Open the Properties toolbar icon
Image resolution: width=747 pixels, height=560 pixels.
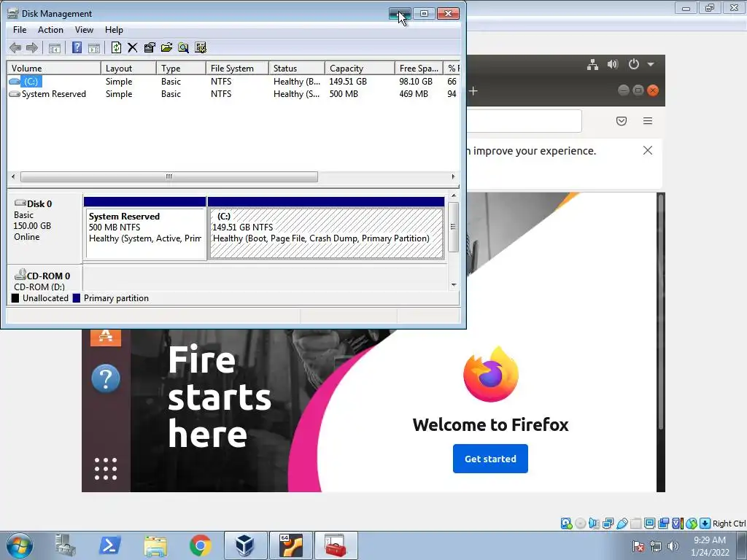[150, 47]
